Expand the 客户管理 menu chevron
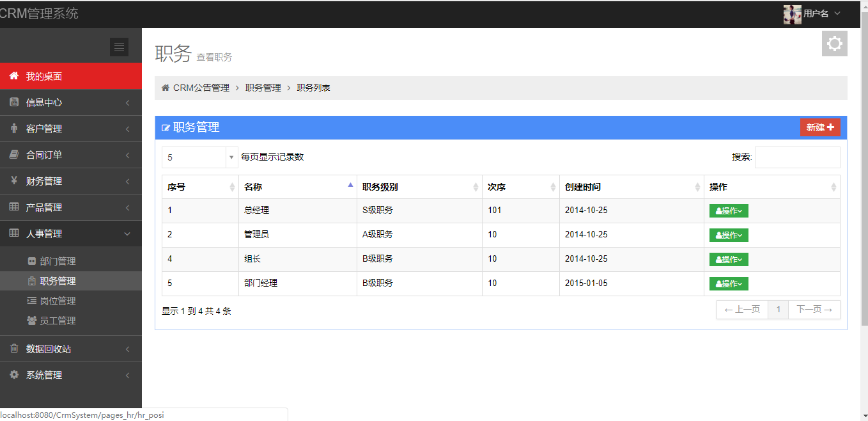Viewport: 868px width, 421px height. [127, 129]
